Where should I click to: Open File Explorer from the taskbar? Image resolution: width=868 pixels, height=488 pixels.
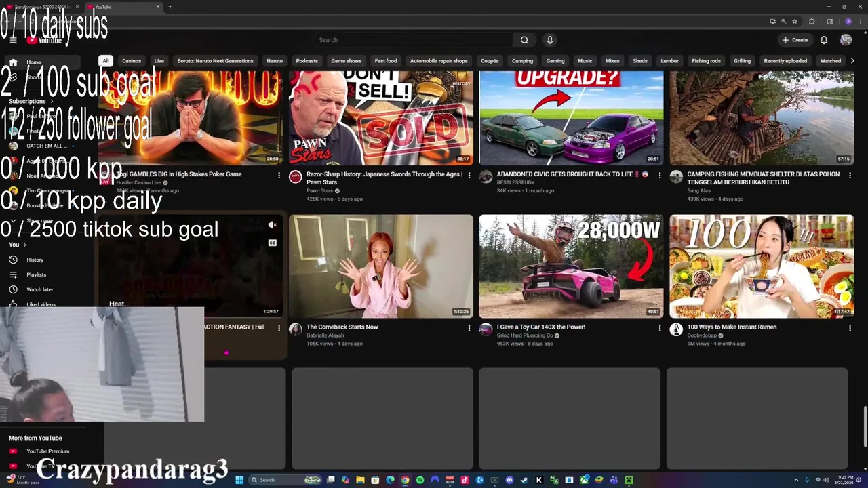(x=360, y=480)
